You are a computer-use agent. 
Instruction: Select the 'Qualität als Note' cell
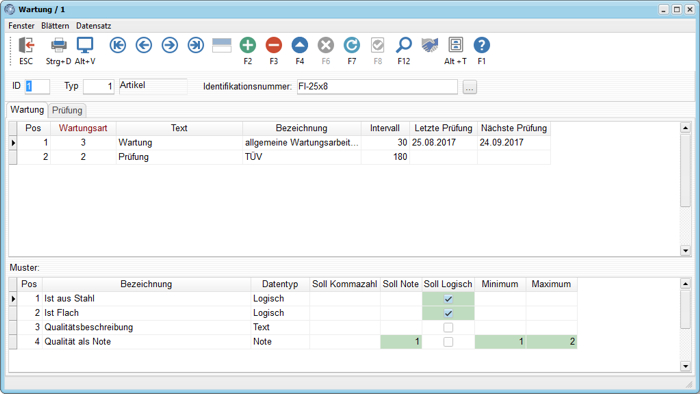[x=146, y=342]
